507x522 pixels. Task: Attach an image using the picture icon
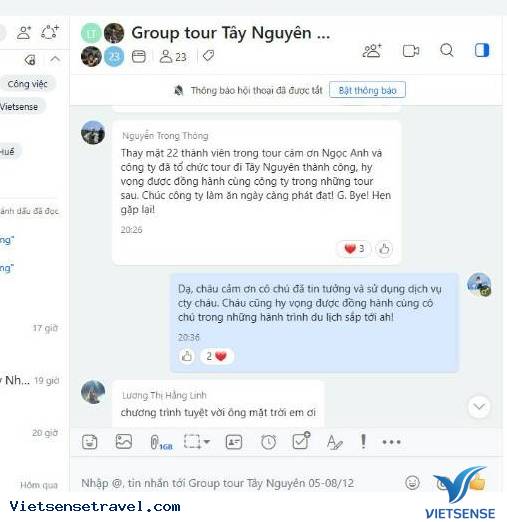124,442
